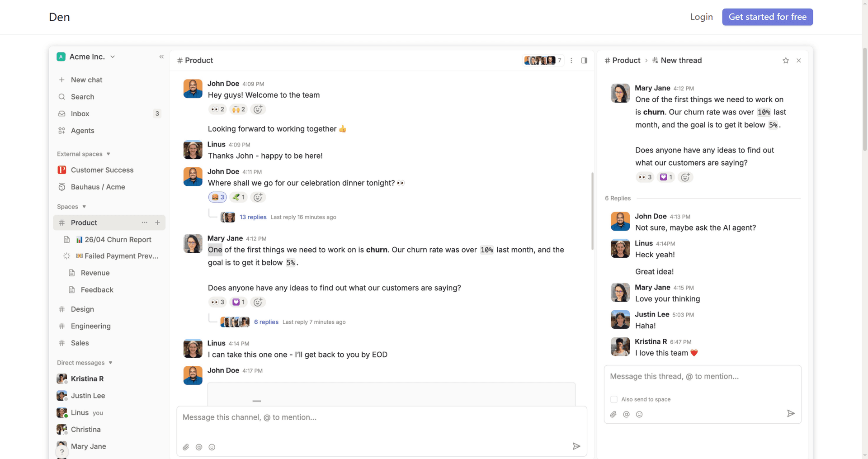
Task: Mention someone with the @ icon
Action: tap(199, 447)
